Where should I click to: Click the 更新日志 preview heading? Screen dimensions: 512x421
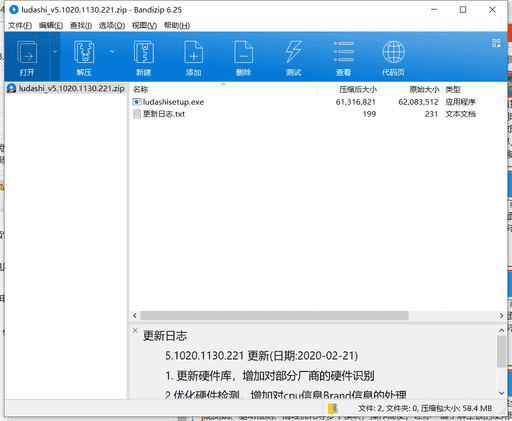(x=165, y=336)
